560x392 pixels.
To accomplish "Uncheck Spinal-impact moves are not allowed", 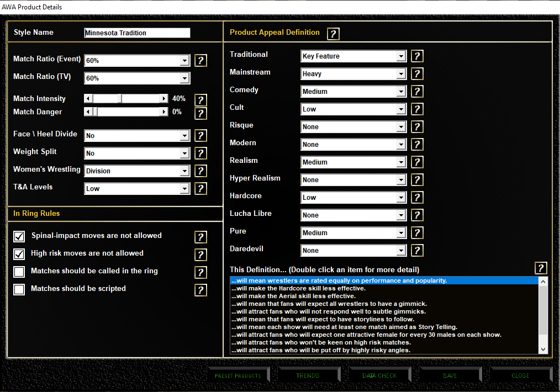I will [x=19, y=236].
